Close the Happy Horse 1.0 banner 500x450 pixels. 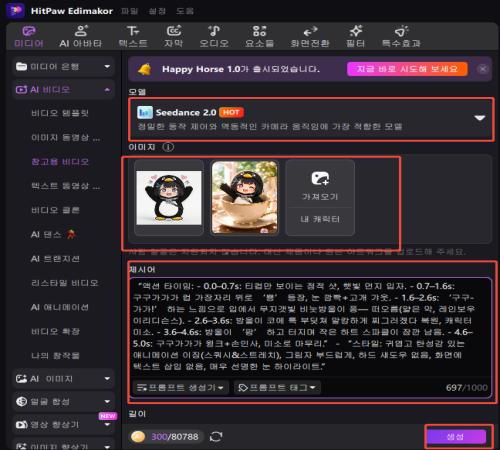pyautogui.click(x=483, y=69)
